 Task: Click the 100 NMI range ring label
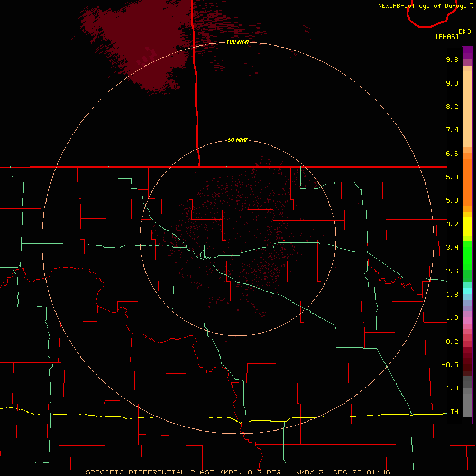237,42
